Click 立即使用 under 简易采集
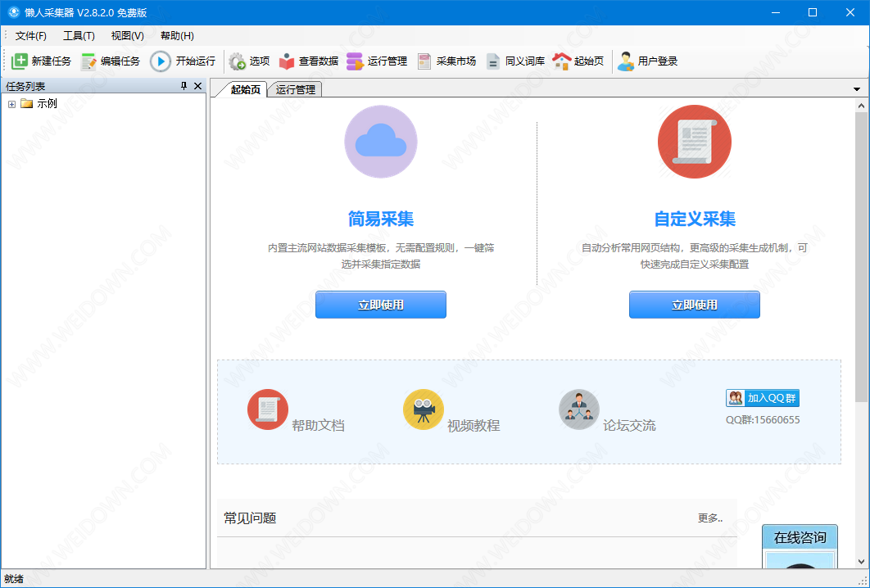 (x=380, y=305)
